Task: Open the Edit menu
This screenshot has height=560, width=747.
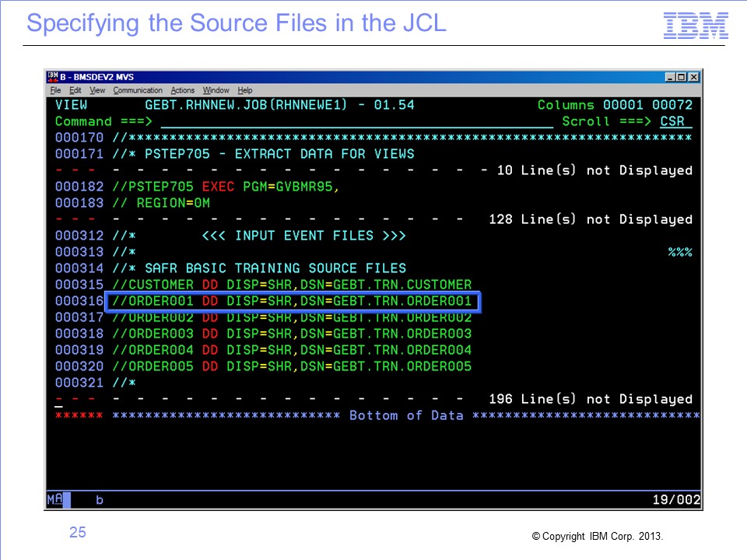Action: tap(75, 90)
